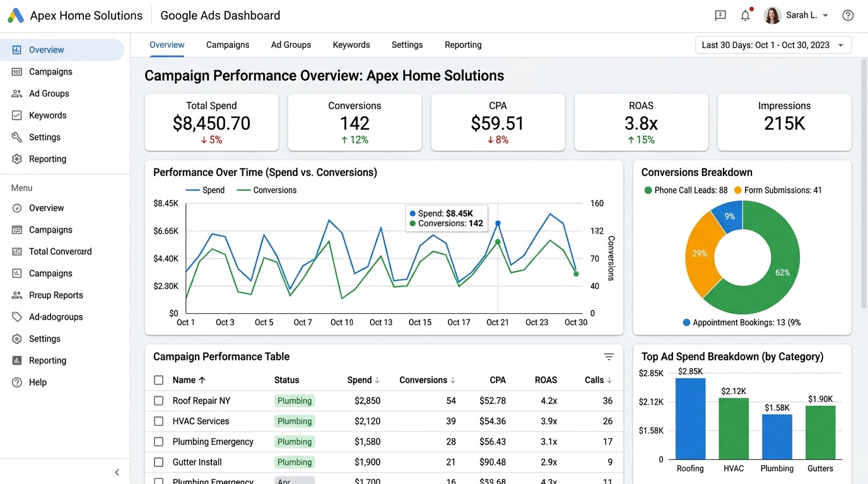The width and height of the screenshot is (868, 484).
Task: Click the highlighted Overview sidebar icon
Action: (17, 50)
